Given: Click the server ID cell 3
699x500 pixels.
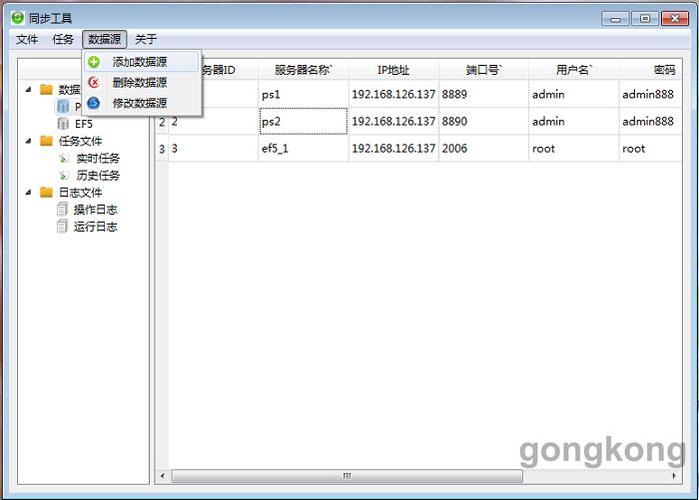Looking at the screenshot, I should [x=214, y=148].
